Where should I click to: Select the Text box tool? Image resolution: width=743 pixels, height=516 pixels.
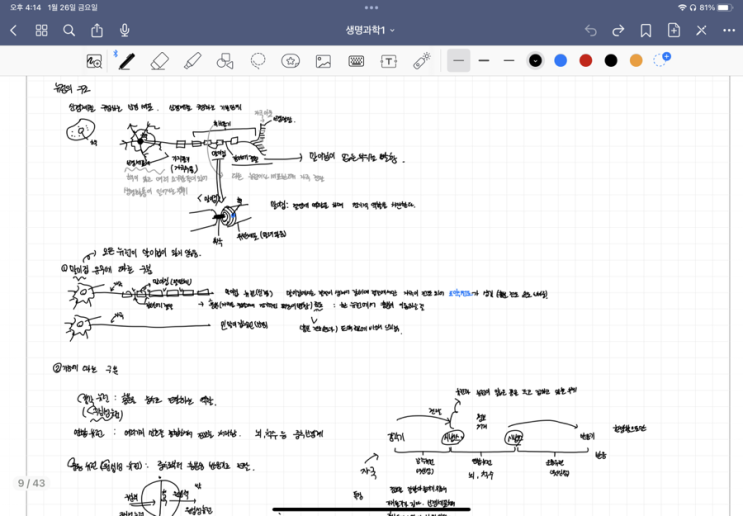click(x=389, y=61)
